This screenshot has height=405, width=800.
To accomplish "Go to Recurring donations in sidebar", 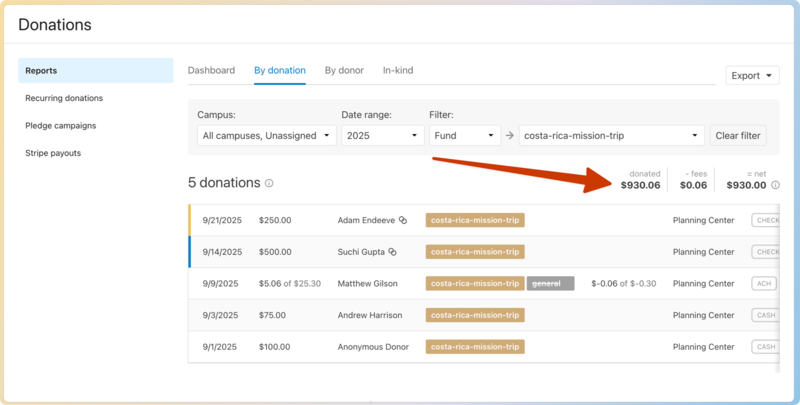I will click(64, 98).
